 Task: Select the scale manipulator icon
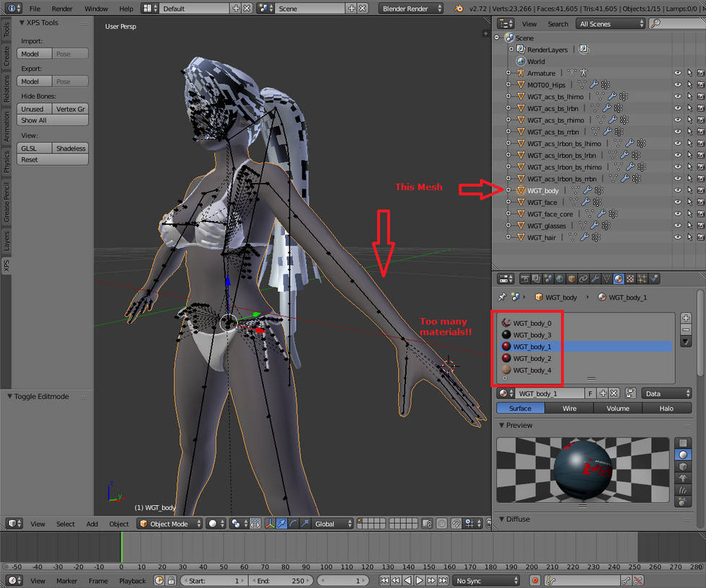(305, 524)
